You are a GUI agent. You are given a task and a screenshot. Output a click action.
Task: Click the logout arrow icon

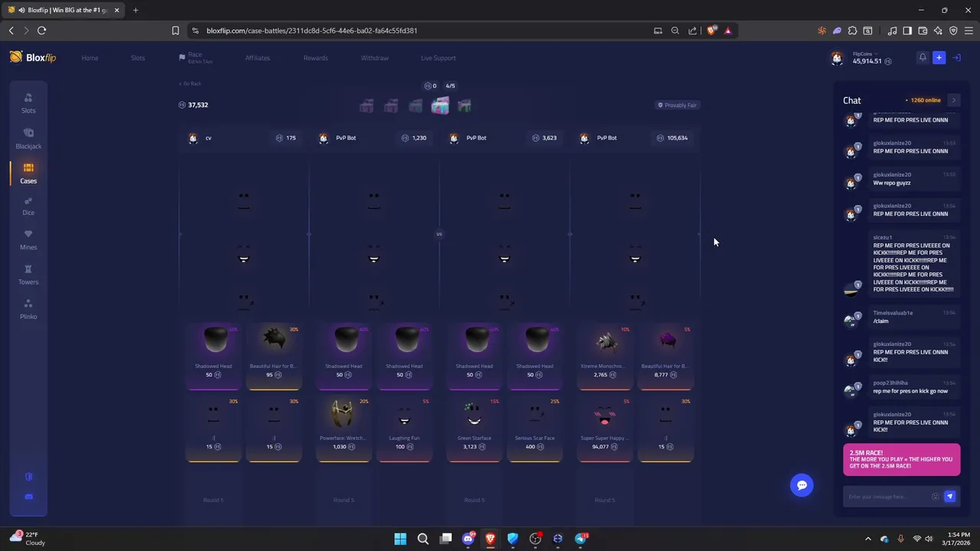click(956, 58)
